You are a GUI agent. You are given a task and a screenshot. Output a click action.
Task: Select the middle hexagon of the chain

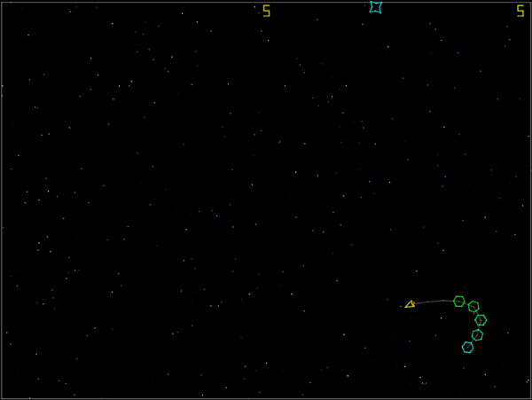481,320
